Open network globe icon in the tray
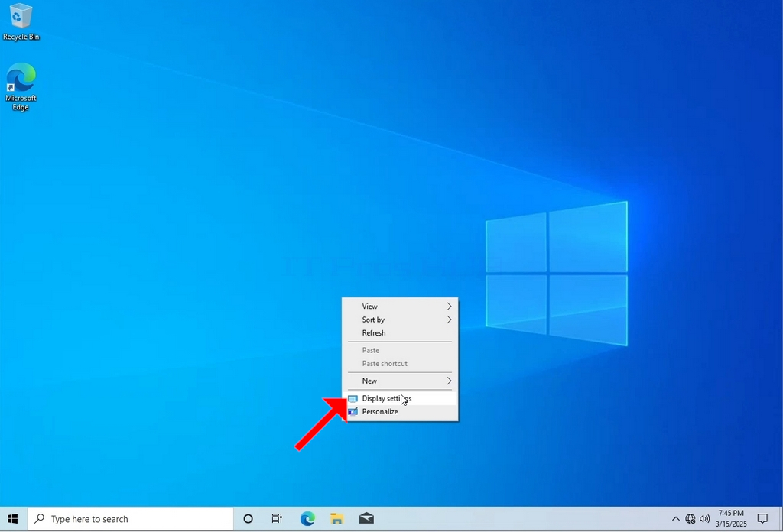783x532 pixels. [690, 519]
